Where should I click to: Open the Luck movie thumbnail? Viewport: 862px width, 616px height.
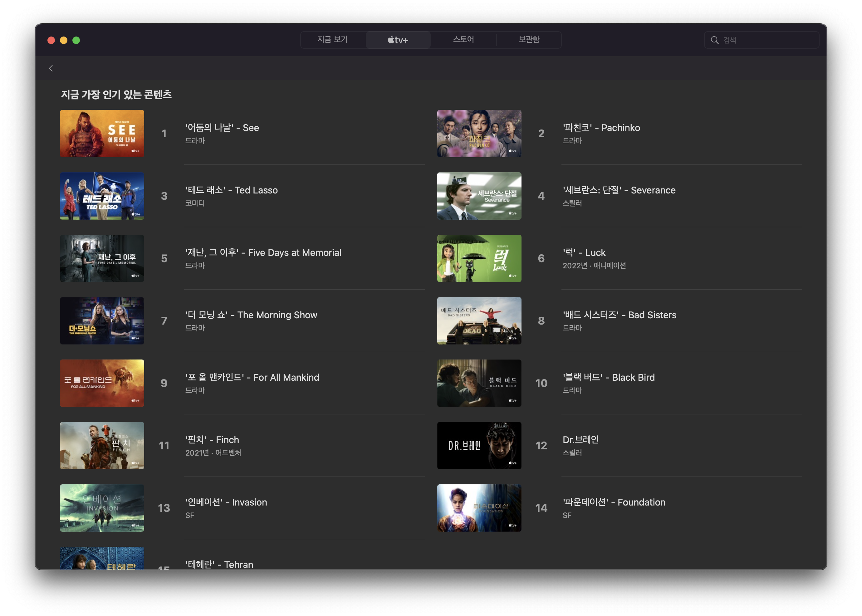pyautogui.click(x=479, y=258)
